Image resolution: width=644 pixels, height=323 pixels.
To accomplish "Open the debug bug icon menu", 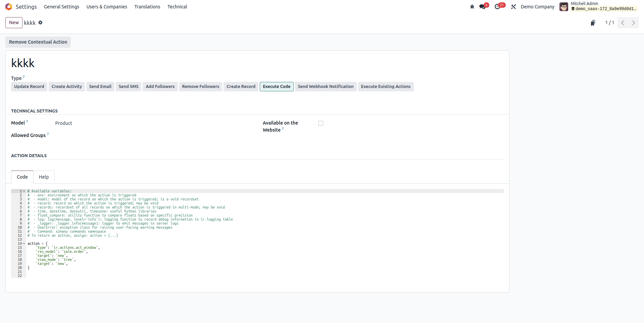I will pyautogui.click(x=472, y=7).
